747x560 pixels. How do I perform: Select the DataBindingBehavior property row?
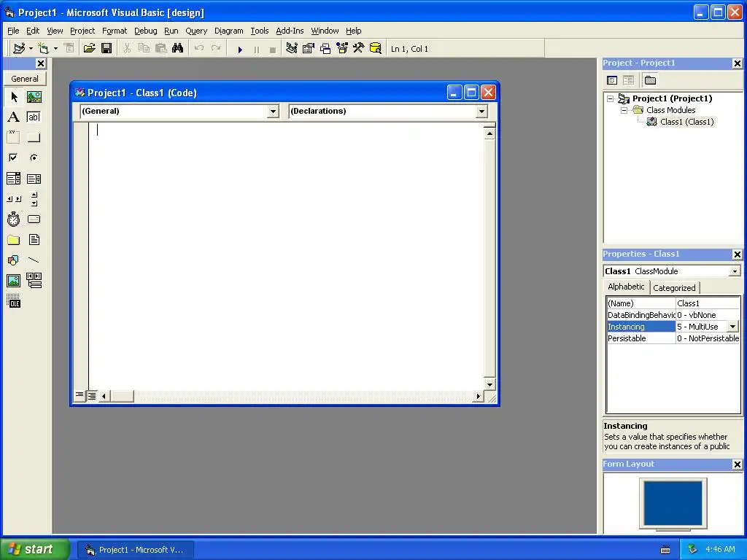[673, 315]
